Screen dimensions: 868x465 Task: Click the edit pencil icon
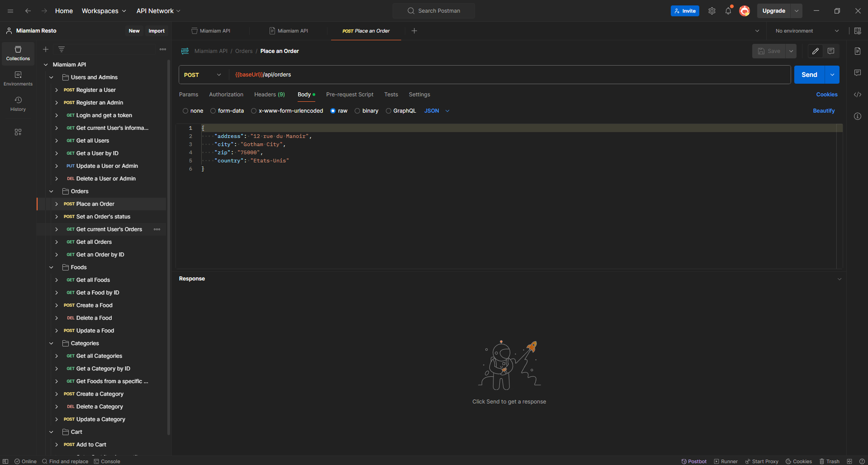point(816,51)
